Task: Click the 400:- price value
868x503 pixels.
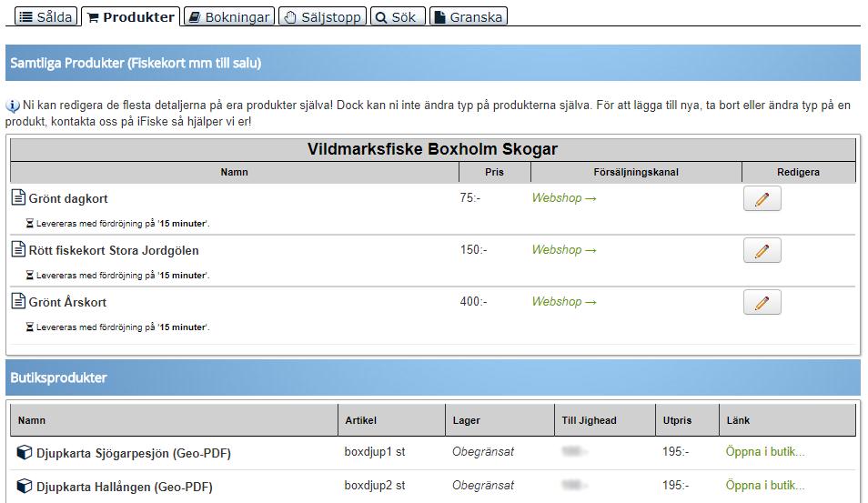Action: tap(473, 302)
